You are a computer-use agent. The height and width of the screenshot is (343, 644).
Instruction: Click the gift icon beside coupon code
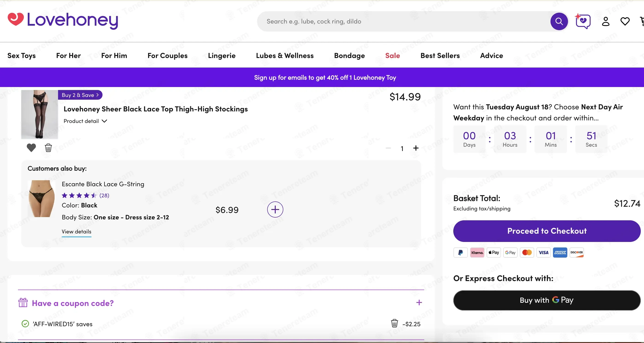[x=23, y=303]
